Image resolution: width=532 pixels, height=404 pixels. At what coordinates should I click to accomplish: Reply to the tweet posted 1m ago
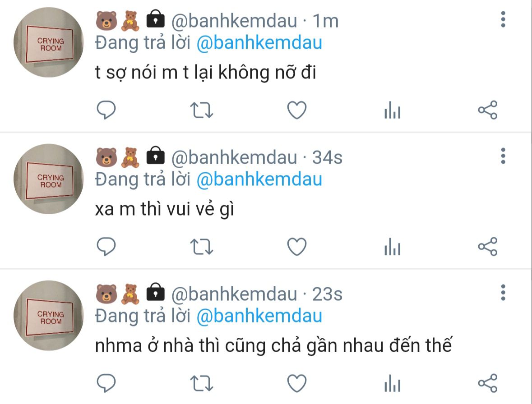pos(106,110)
